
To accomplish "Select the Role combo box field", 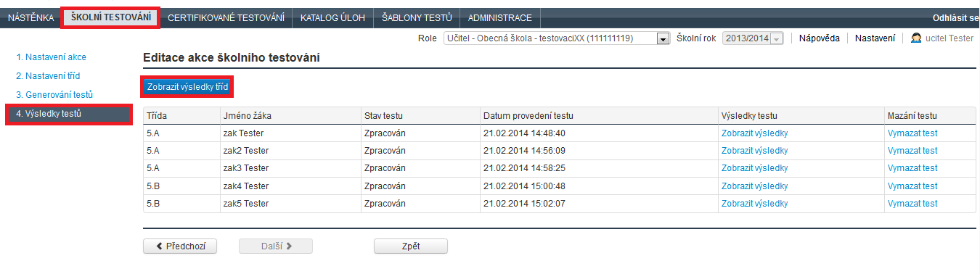I will pos(556,38).
